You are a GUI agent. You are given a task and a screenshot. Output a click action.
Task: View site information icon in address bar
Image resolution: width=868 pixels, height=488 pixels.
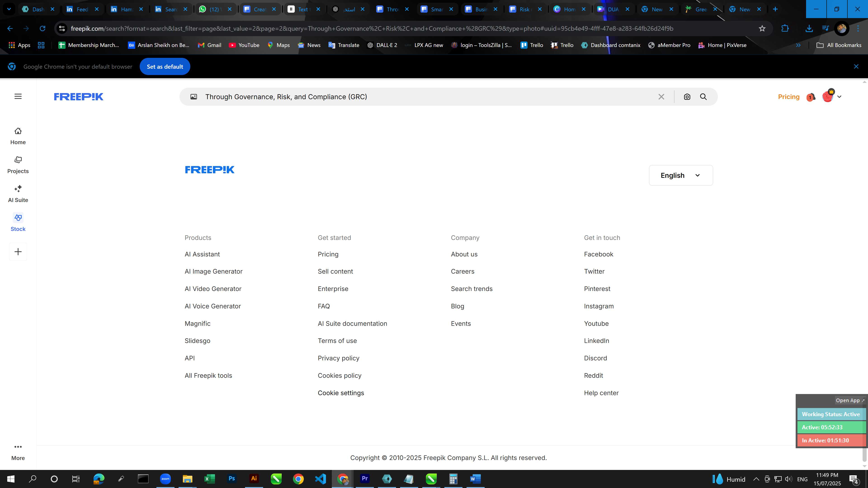62,29
